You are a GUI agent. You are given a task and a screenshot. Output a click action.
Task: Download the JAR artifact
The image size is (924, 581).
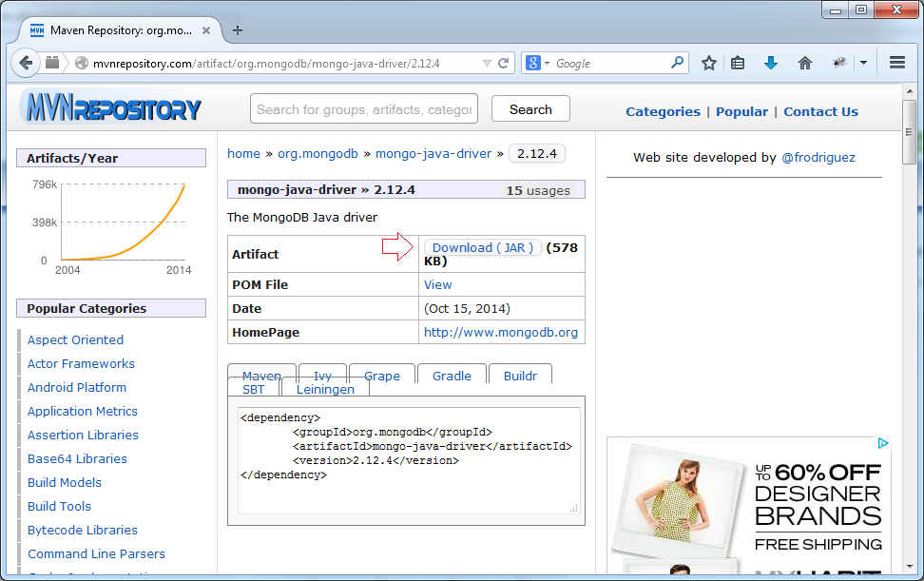point(483,247)
